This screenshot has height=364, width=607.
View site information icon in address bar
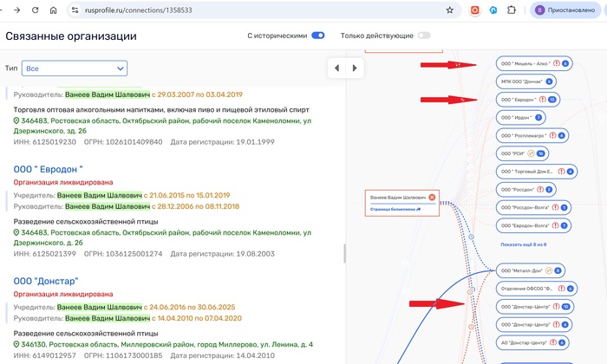[75, 10]
